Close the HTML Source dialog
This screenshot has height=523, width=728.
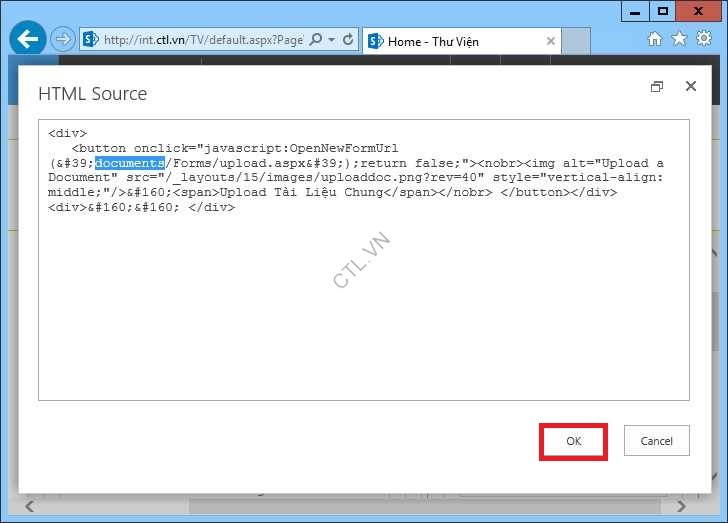(690, 87)
